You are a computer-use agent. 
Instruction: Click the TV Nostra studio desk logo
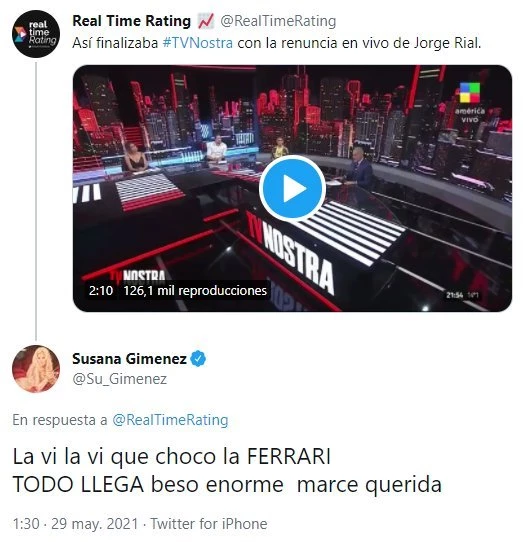click(290, 252)
